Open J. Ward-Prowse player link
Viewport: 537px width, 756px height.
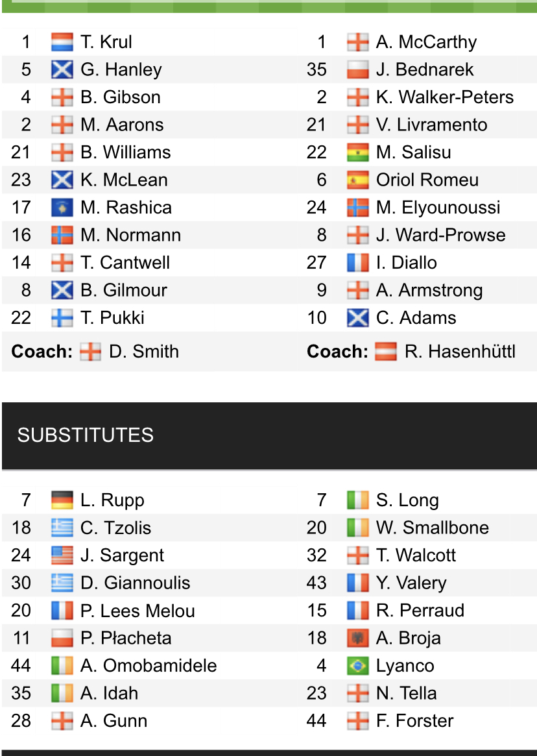point(440,235)
